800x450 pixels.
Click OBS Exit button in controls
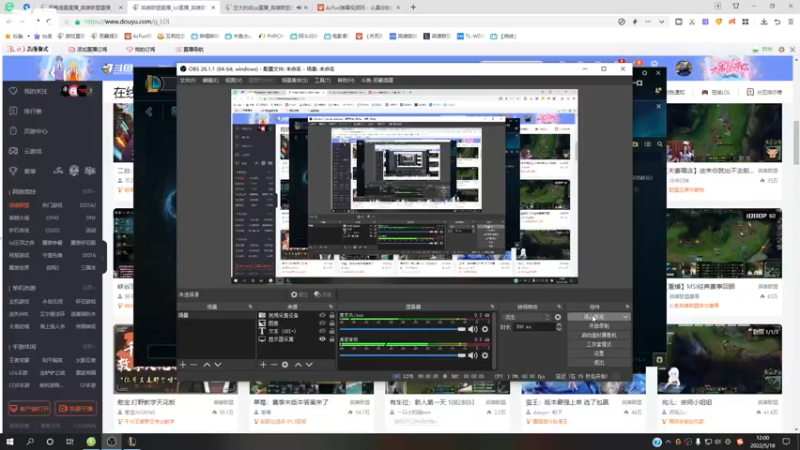click(599, 363)
